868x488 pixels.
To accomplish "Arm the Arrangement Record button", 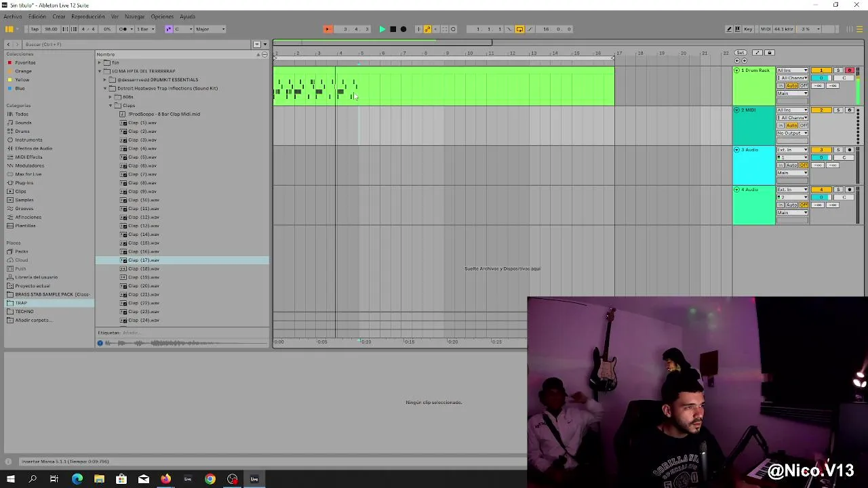I will (x=403, y=29).
